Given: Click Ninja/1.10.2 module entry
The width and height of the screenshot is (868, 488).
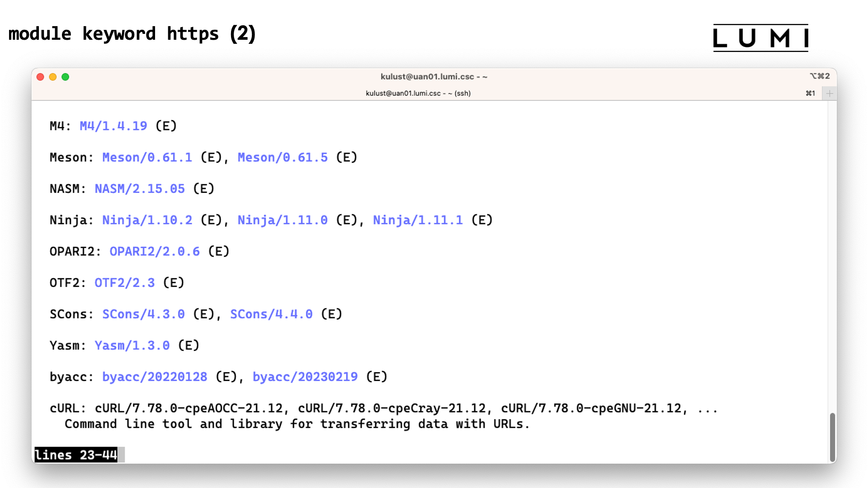Looking at the screenshot, I should (x=147, y=220).
